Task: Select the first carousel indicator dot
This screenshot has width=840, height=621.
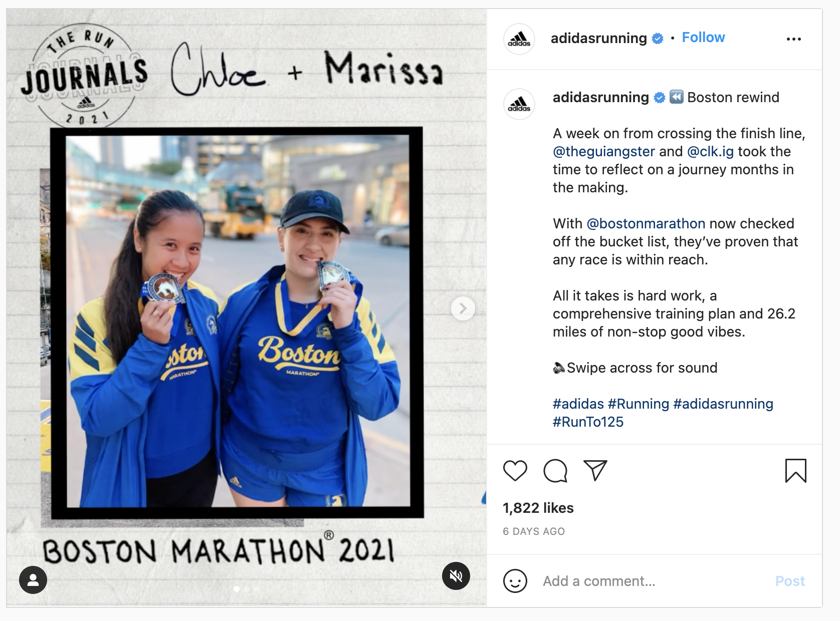Action: tap(237, 589)
